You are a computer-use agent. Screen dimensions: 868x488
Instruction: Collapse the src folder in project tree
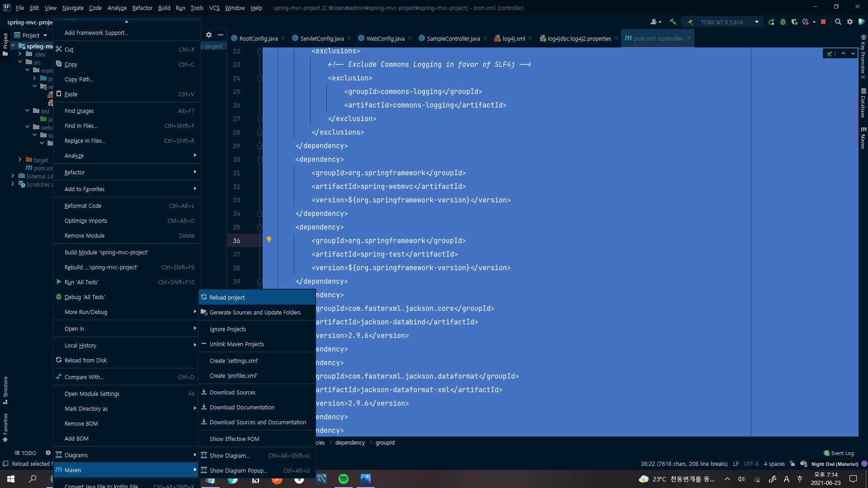[x=20, y=62]
